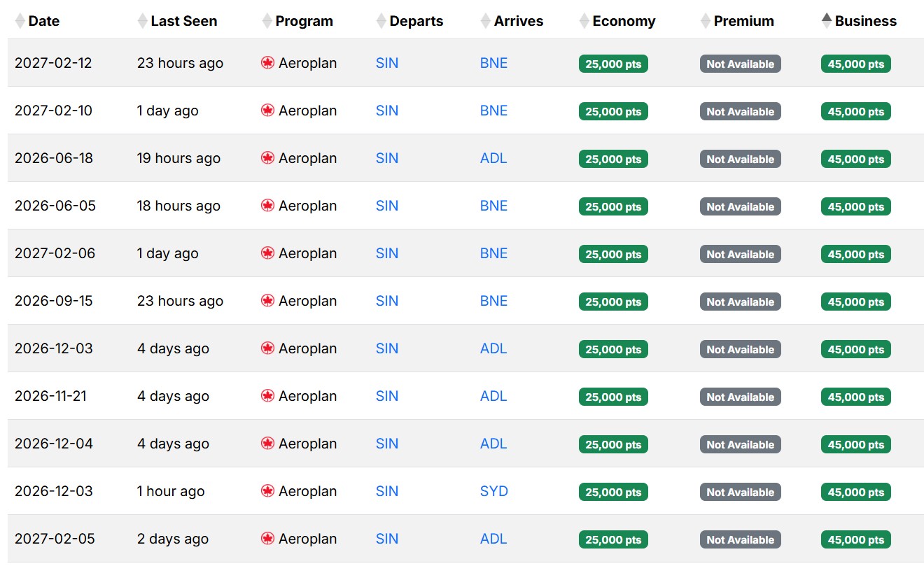Click the Date column header text

coord(44,21)
